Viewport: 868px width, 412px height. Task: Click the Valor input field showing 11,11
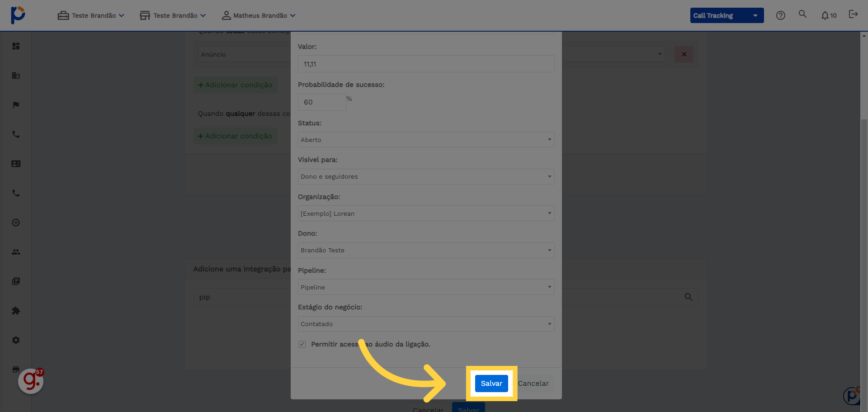[x=426, y=64]
